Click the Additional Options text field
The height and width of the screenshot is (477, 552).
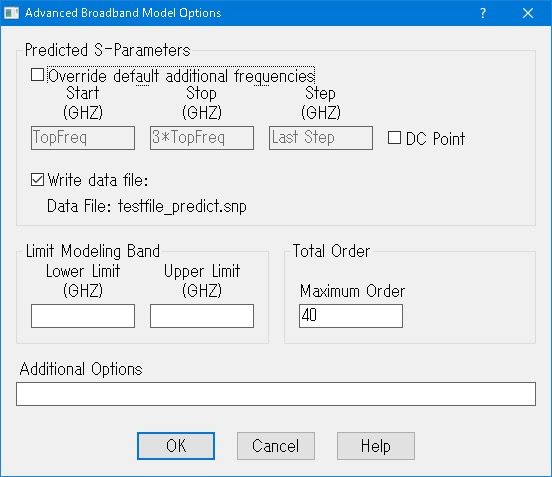point(276,394)
